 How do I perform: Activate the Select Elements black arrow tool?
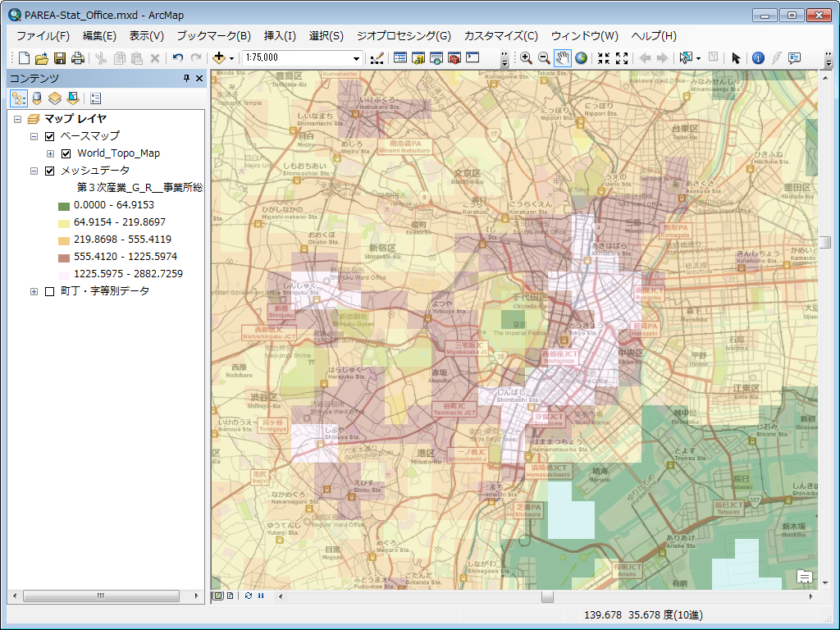click(x=736, y=58)
